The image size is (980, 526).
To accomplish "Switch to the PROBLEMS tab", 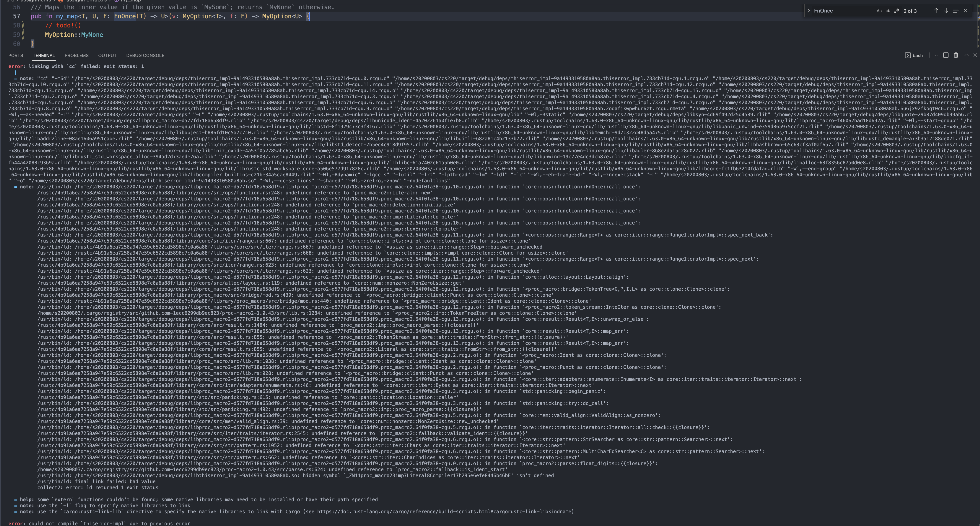I will [x=76, y=55].
